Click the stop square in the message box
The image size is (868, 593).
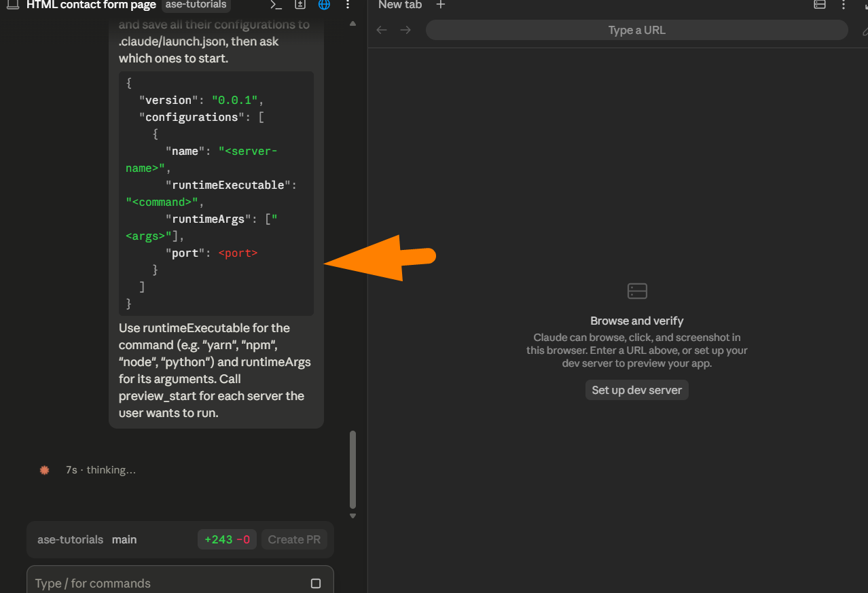pyautogui.click(x=315, y=583)
